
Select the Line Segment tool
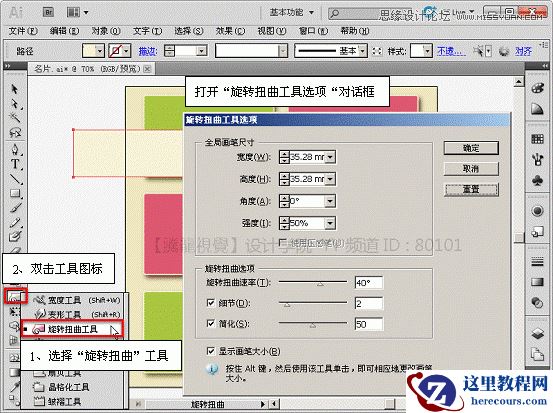tap(14, 178)
